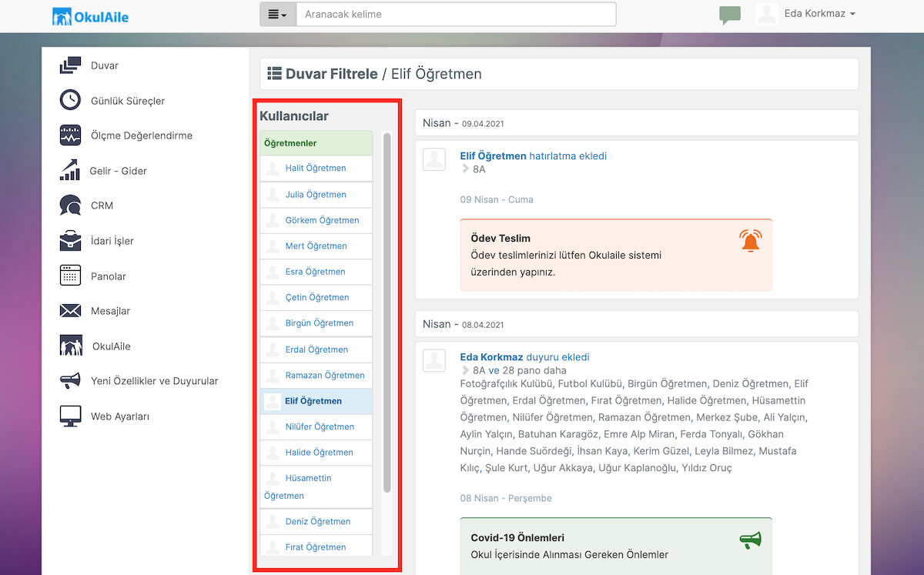The image size is (924, 575).
Task: Open the chat messages icon in header
Action: pyautogui.click(x=730, y=15)
